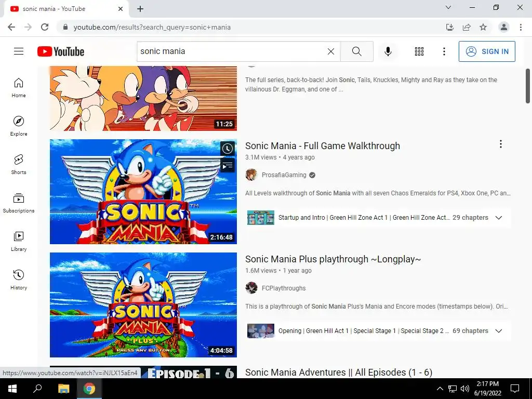Open History in the sidebar
532x399 pixels.
coord(19,280)
